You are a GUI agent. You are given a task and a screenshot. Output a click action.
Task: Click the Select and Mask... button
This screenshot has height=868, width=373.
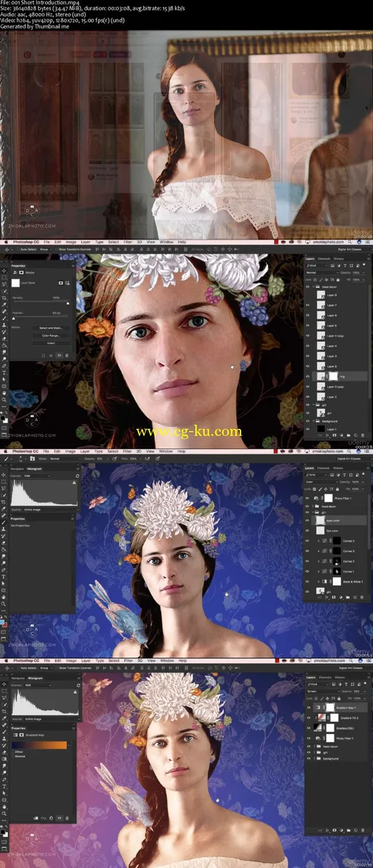point(51,328)
